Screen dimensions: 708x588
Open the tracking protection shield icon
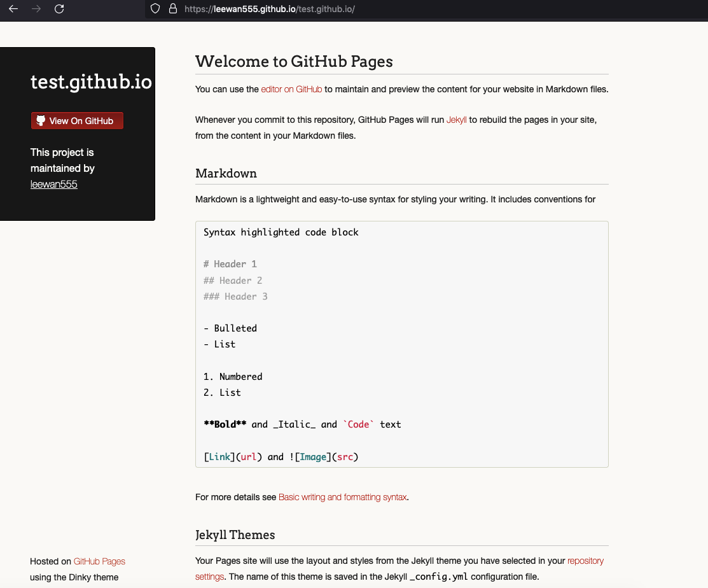[155, 8]
